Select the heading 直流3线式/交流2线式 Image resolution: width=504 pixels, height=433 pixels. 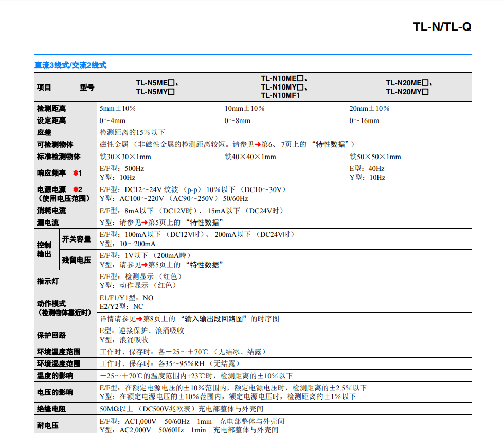70,65
